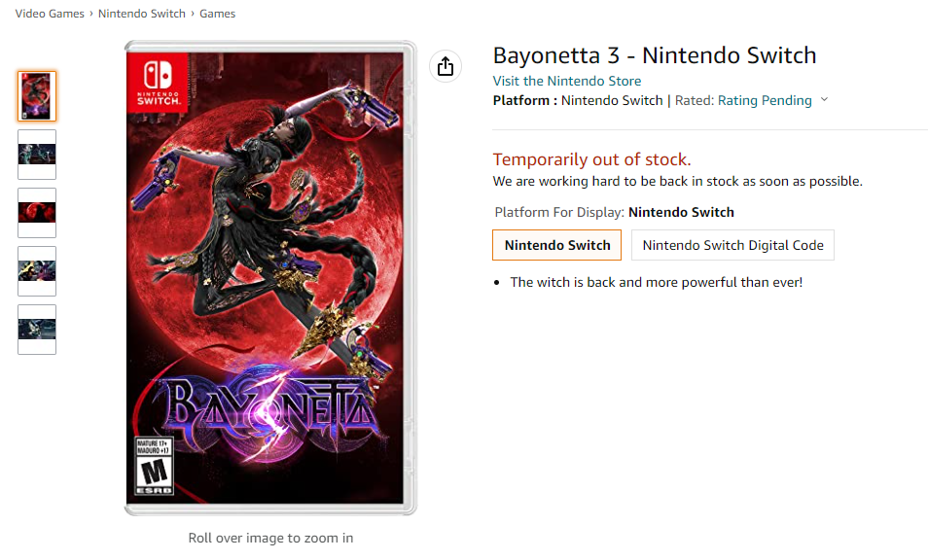Show the second thumbnail image

pos(37,155)
